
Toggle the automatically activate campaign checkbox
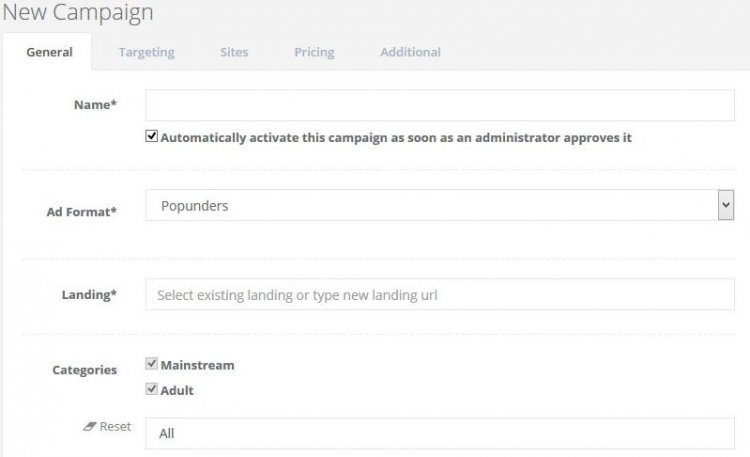[x=152, y=137]
